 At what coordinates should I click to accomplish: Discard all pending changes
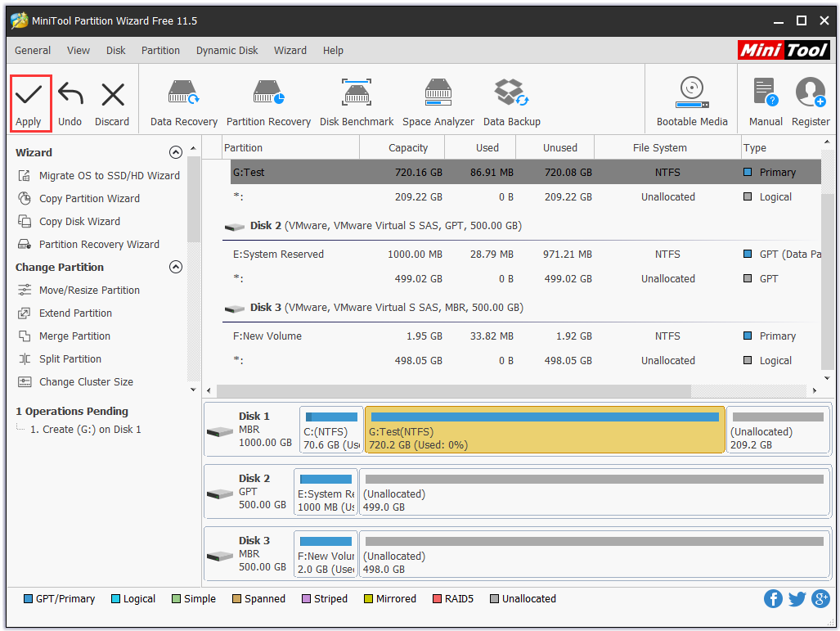[112, 103]
